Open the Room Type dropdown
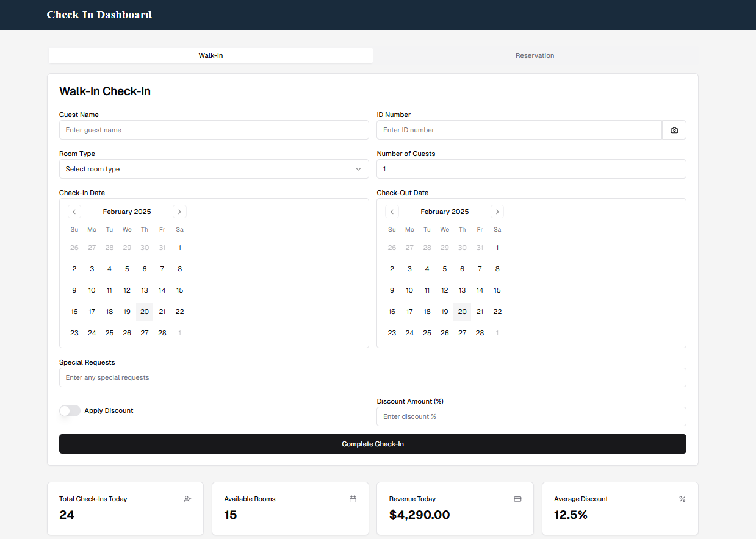 pos(214,169)
